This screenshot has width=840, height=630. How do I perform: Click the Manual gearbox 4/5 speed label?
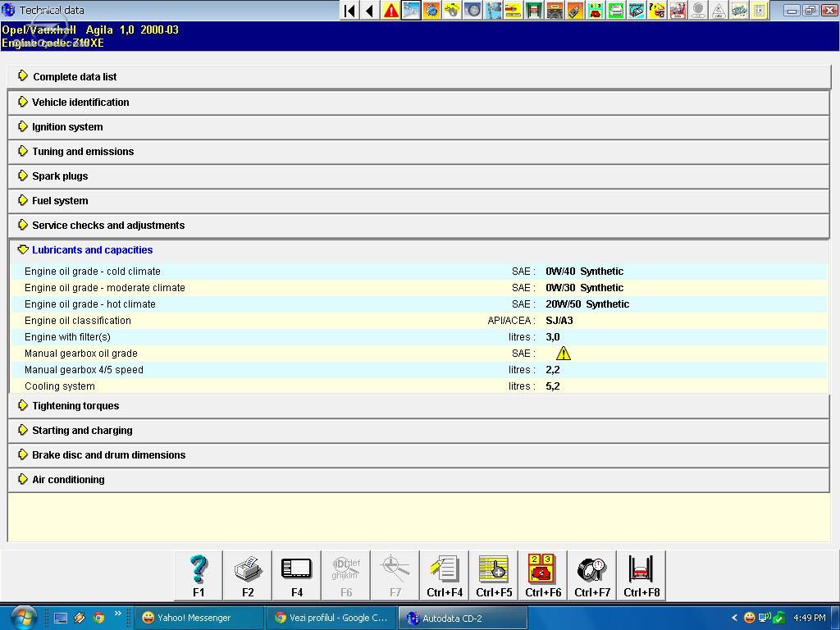[x=84, y=370]
